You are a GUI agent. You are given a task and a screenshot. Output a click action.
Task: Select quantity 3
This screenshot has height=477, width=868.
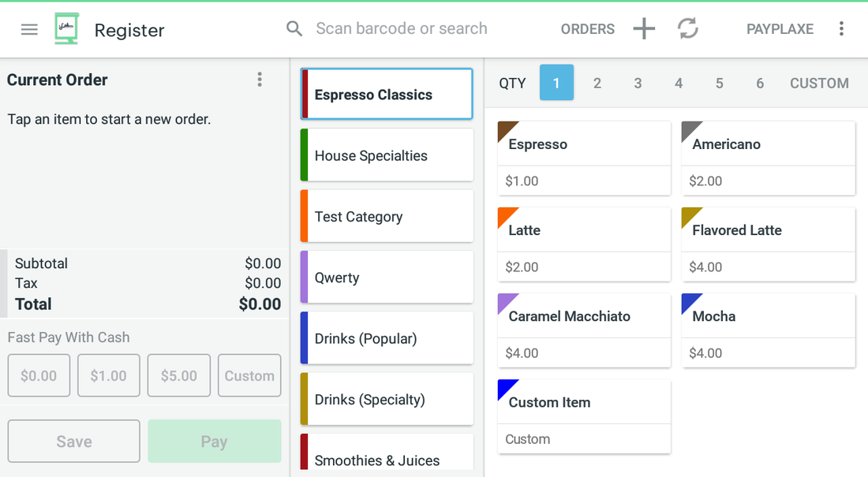click(x=638, y=83)
